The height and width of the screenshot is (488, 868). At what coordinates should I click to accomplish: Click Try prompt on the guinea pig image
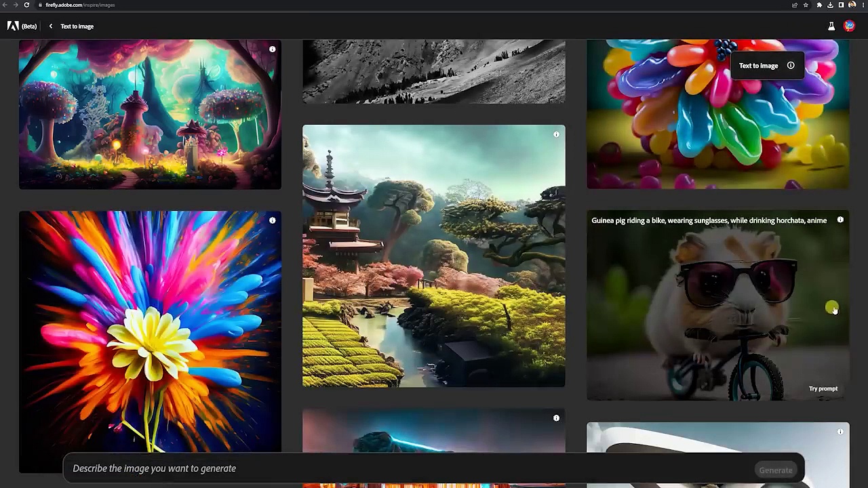tap(823, 389)
